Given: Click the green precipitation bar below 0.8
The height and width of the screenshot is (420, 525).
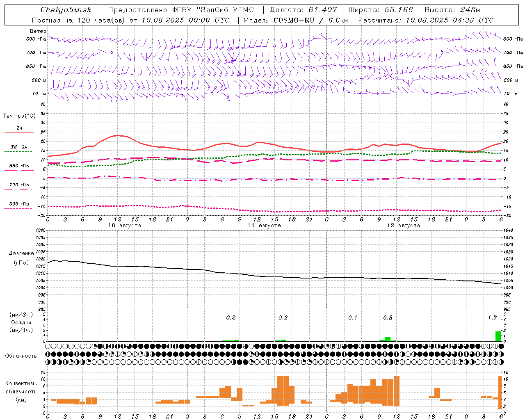Looking at the screenshot, I should pyautogui.click(x=388, y=339).
